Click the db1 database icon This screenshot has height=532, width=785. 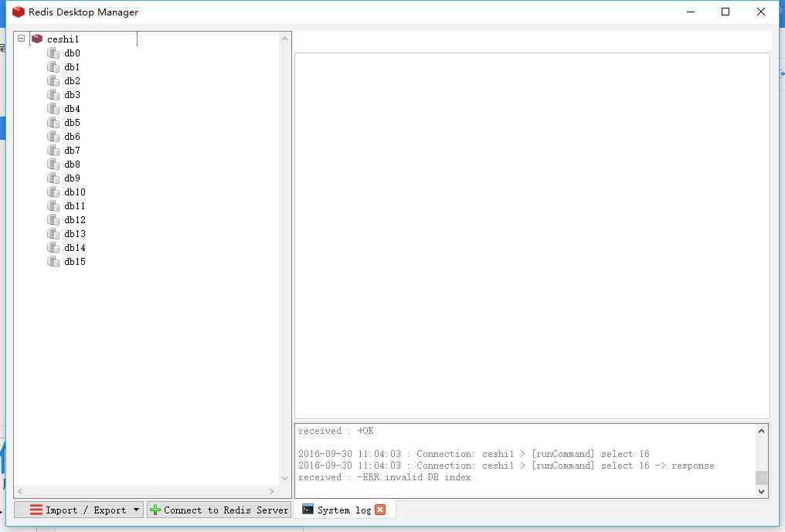tap(53, 67)
